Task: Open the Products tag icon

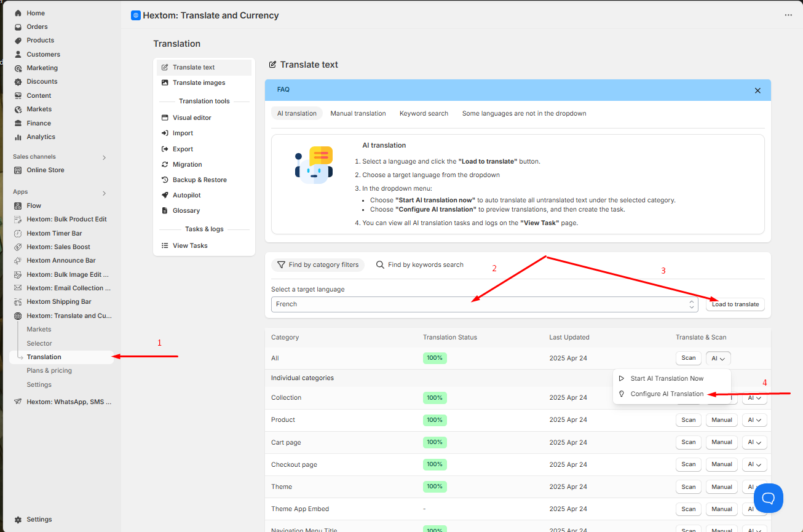Action: click(18, 41)
